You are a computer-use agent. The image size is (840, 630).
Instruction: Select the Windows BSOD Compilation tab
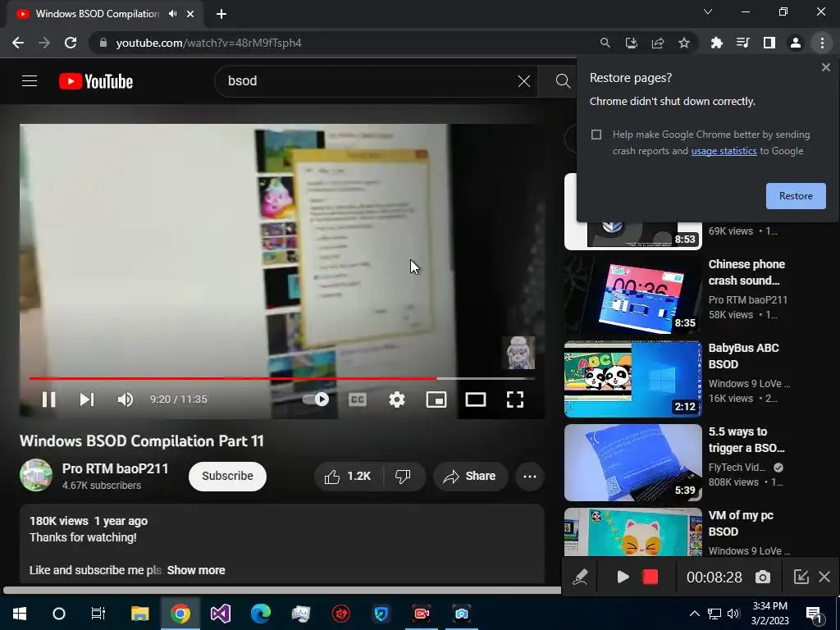click(x=97, y=14)
